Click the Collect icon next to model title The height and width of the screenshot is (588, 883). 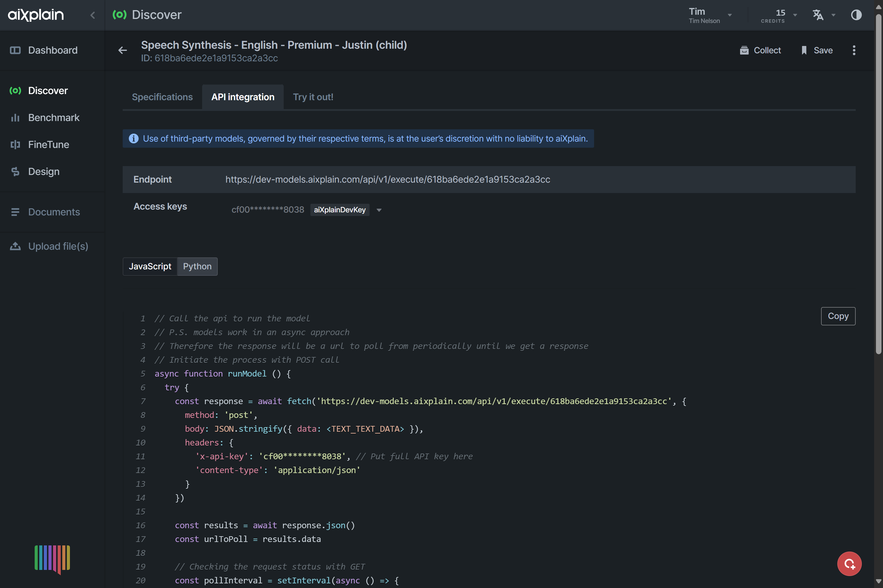point(744,50)
